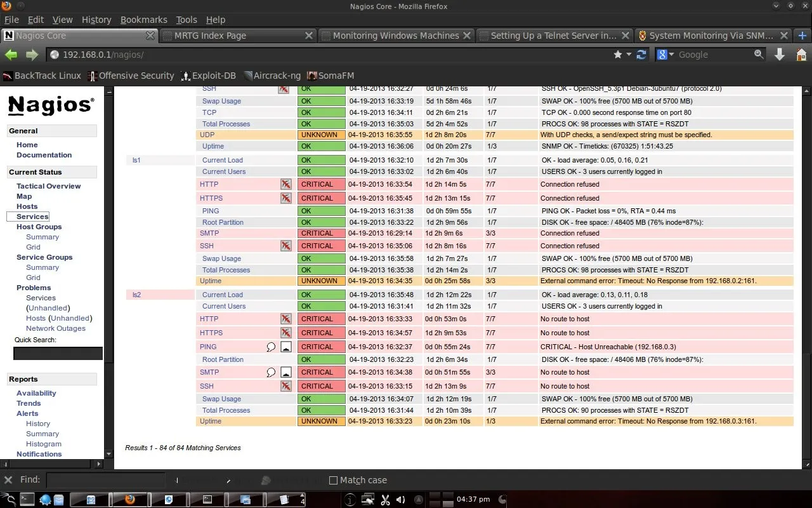This screenshot has width=812, height=508.
Task: Open the History menu
Action: click(x=96, y=20)
